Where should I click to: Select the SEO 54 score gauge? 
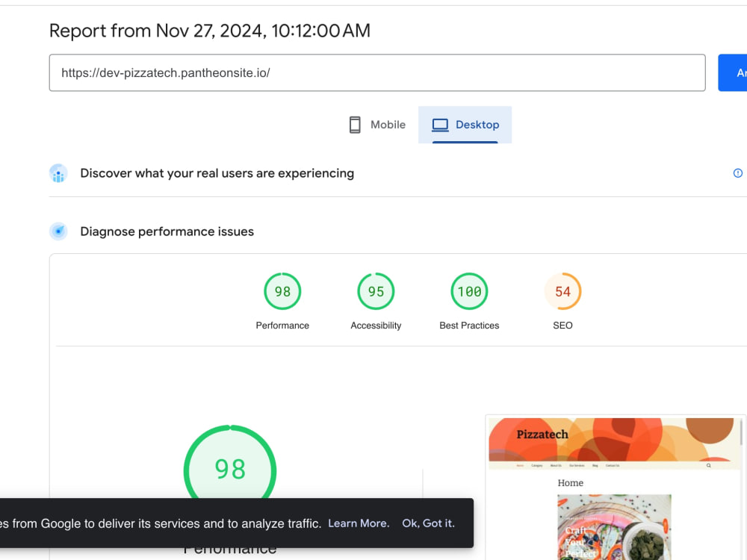[x=562, y=291]
